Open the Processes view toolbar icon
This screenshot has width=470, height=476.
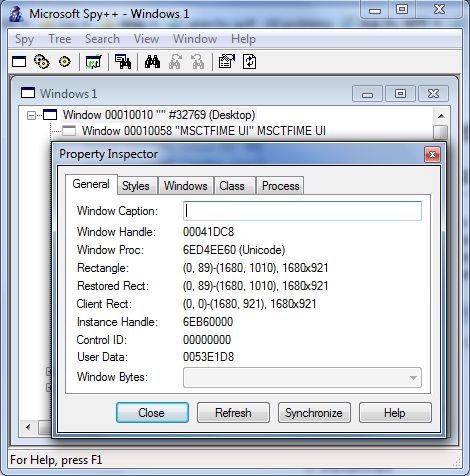42,62
